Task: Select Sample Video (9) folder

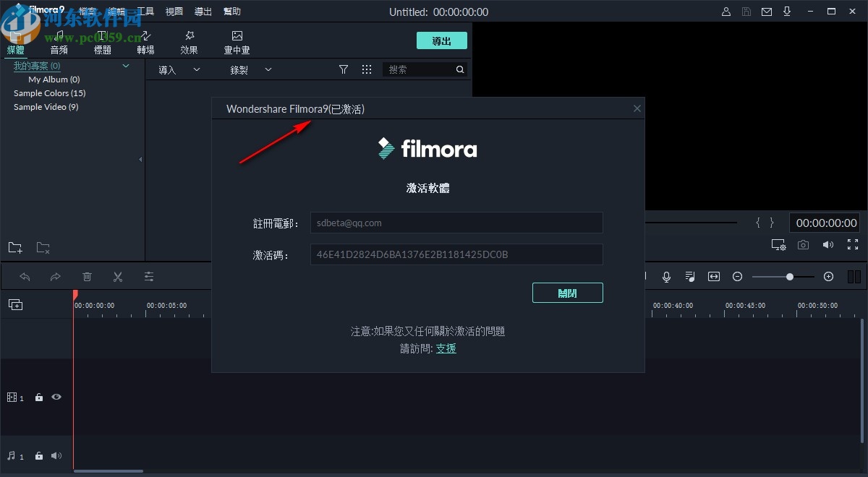Action: click(46, 107)
